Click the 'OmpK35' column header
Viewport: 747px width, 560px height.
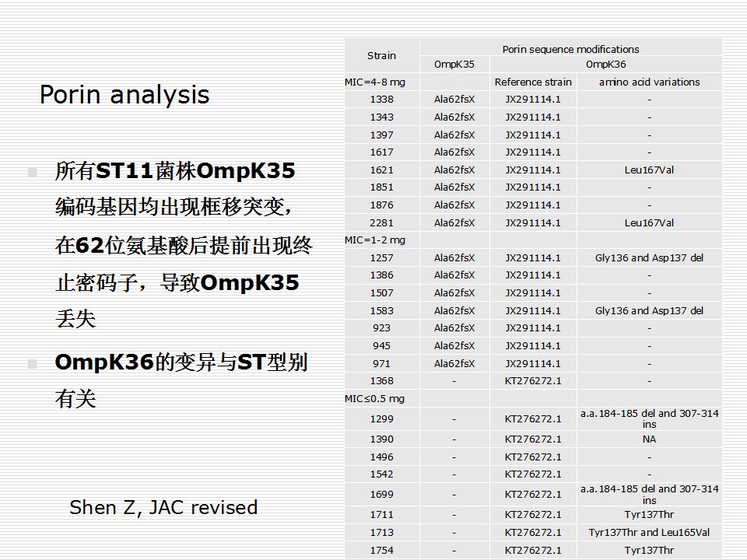pyautogui.click(x=454, y=65)
